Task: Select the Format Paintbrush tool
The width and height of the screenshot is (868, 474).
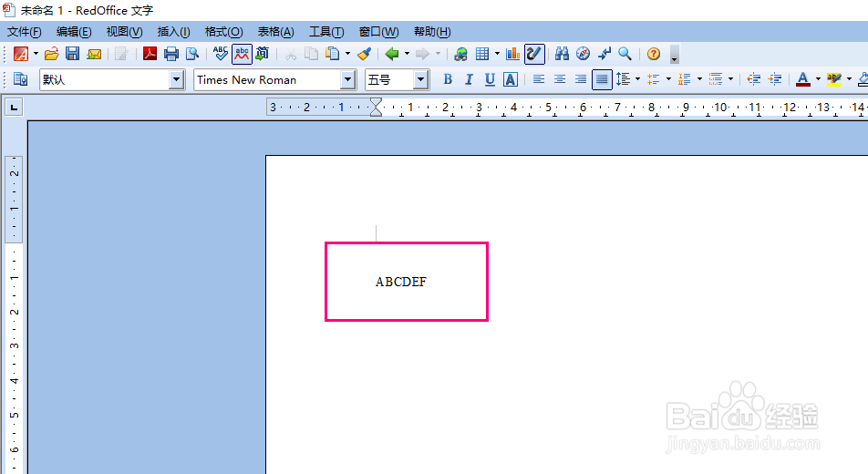Action: [364, 54]
